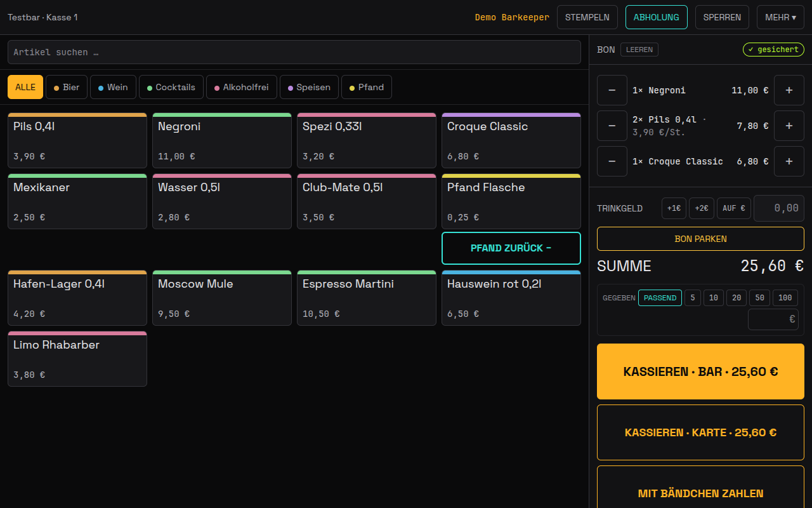Remove one Pils 0,4l via minus
This screenshot has height=508, width=812.
click(x=612, y=126)
